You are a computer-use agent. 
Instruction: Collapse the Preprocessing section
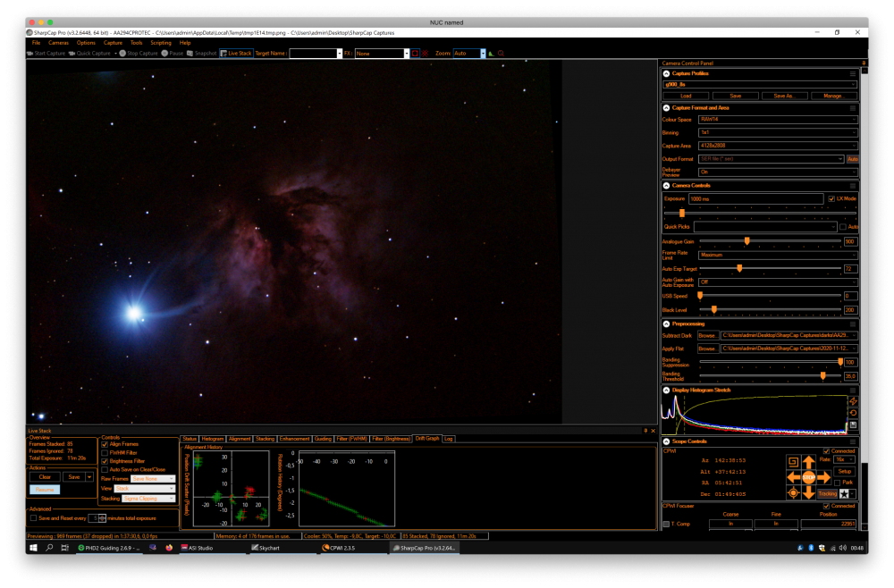[x=666, y=323]
